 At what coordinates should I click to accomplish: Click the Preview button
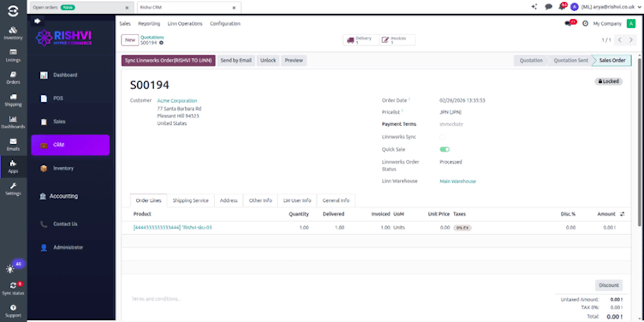pos(294,61)
